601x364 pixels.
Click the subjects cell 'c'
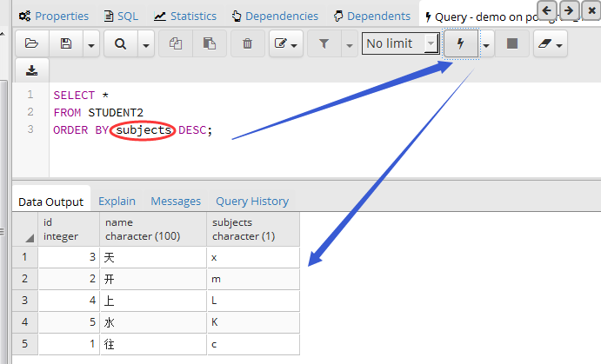click(x=253, y=344)
